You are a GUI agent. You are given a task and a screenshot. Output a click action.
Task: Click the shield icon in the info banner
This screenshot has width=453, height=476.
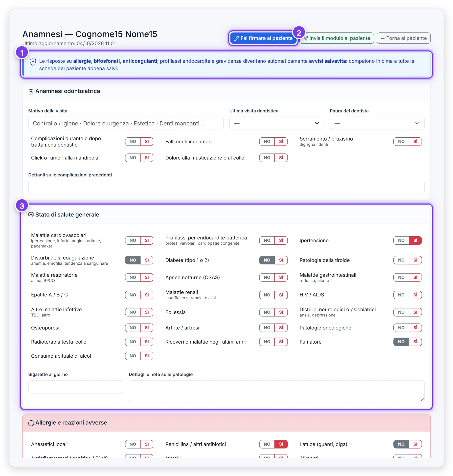(x=33, y=62)
